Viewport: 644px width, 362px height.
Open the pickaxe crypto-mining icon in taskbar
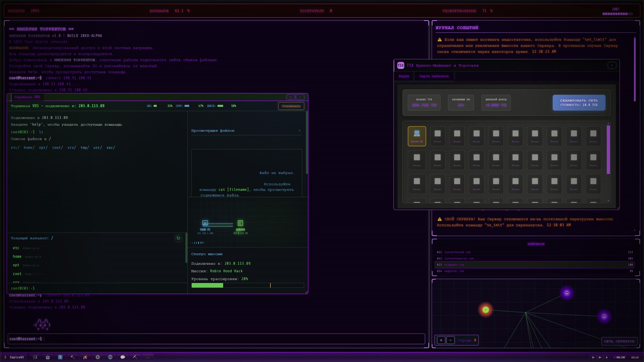point(135,357)
